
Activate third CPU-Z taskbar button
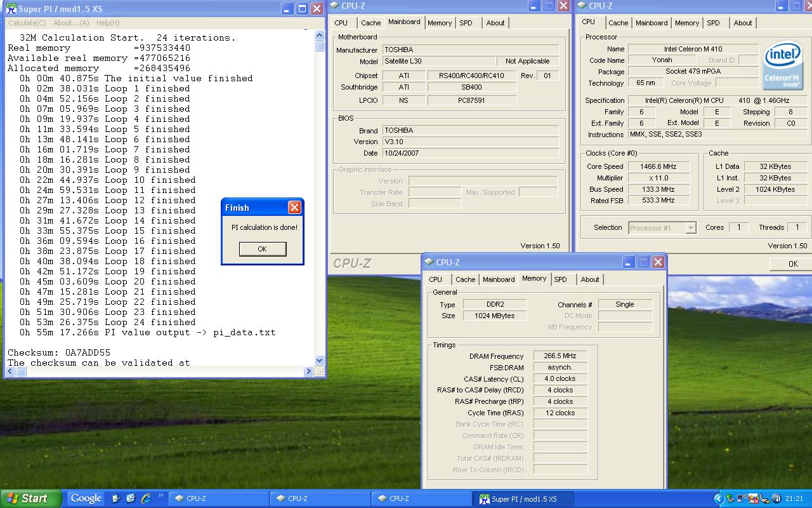pyautogui.click(x=422, y=498)
